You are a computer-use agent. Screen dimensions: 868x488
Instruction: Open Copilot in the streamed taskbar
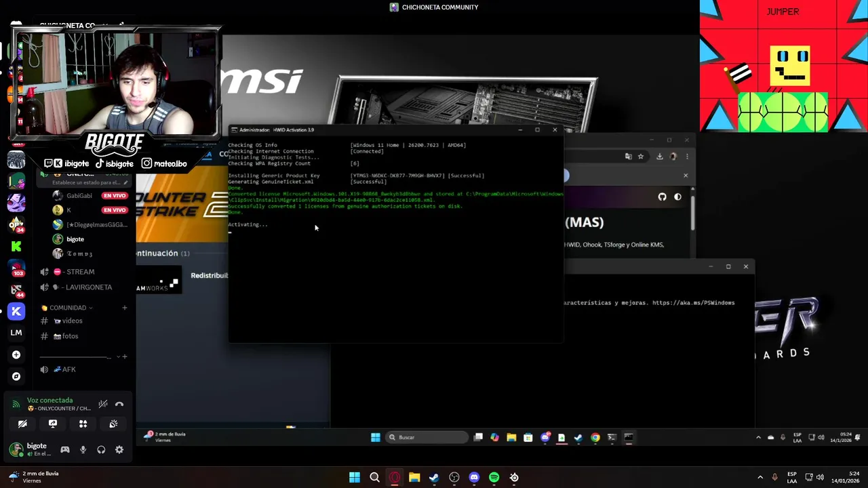click(494, 437)
